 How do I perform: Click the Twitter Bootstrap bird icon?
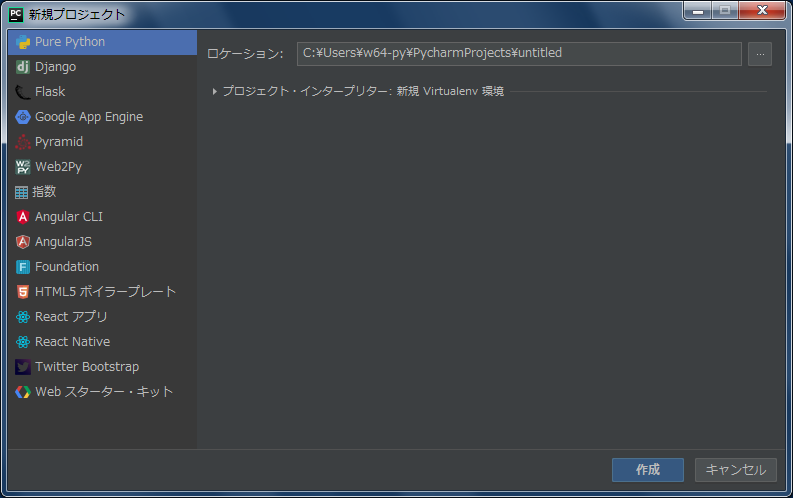(23, 367)
